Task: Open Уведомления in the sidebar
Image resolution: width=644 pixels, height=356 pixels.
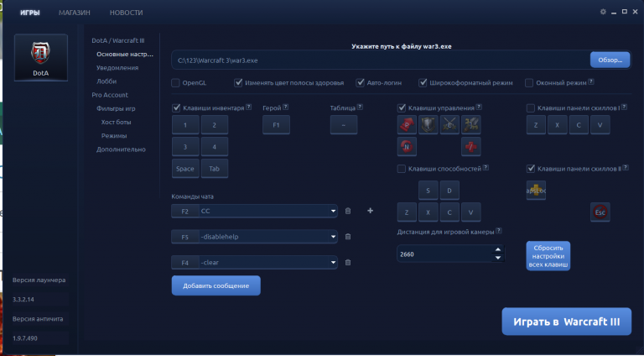Action: tap(117, 68)
